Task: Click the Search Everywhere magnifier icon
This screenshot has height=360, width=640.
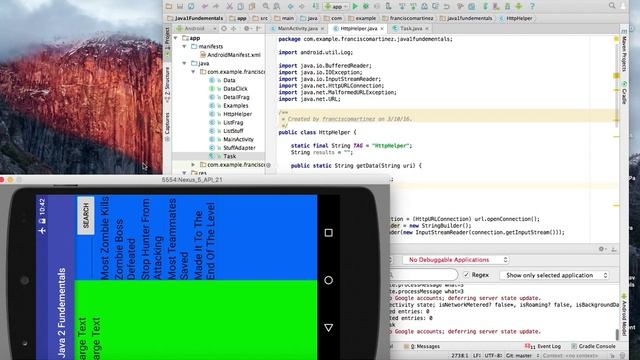Action: (x=612, y=6)
